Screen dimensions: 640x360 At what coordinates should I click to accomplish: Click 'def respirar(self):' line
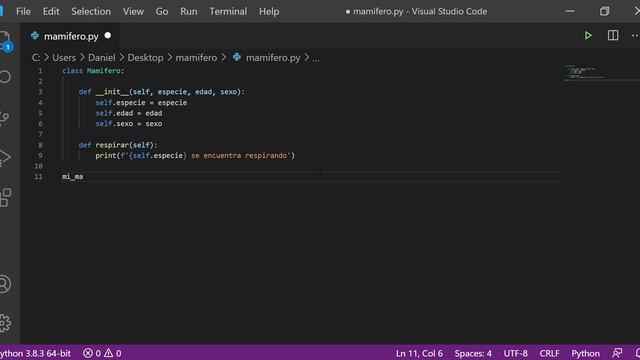[x=118, y=145]
